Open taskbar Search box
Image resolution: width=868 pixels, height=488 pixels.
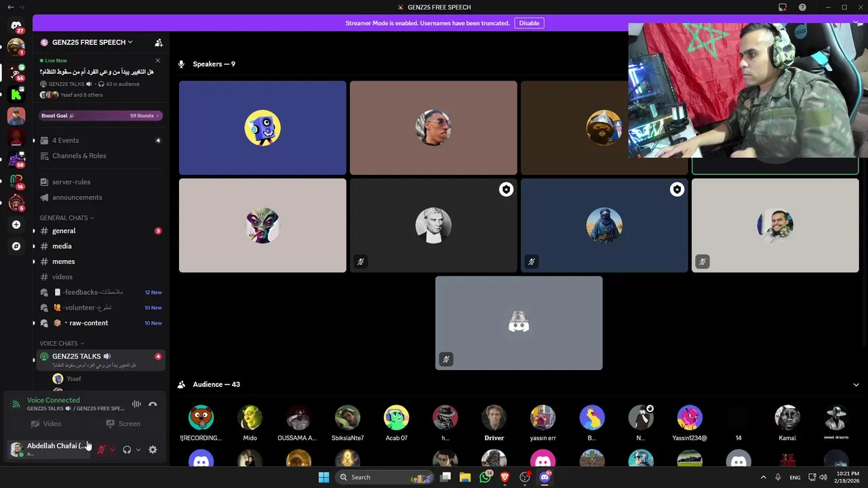click(x=384, y=477)
